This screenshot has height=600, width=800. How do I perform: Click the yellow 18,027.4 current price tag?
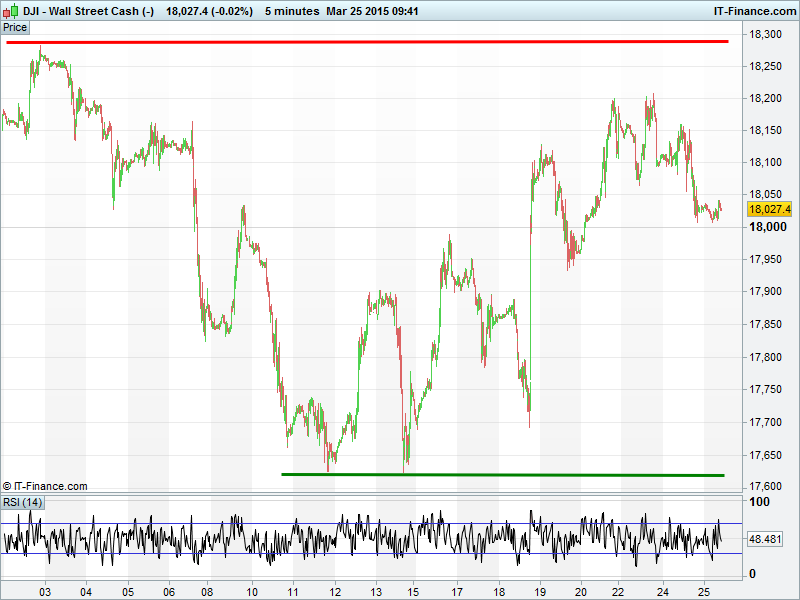point(769,209)
